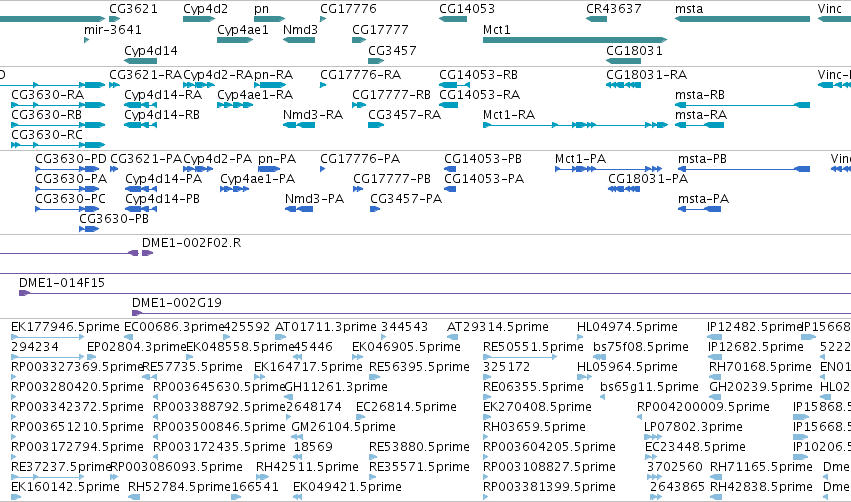Click the CG17777 gene label
Image resolution: width=851 pixels, height=502 pixels.
pos(380,29)
